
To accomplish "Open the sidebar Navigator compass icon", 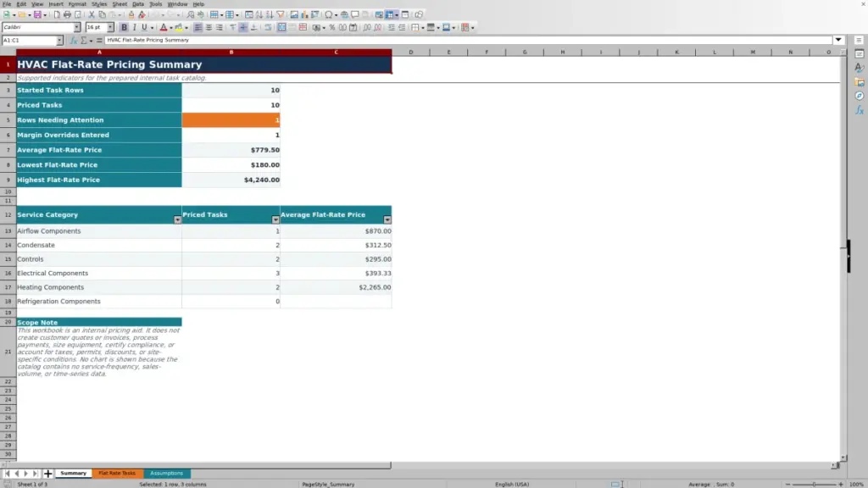I will pos(860,97).
